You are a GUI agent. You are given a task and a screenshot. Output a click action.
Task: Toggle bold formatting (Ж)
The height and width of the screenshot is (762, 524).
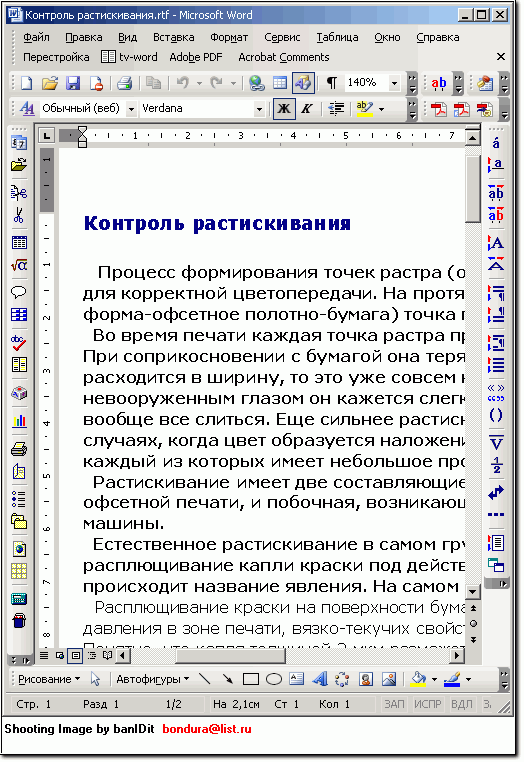[284, 109]
